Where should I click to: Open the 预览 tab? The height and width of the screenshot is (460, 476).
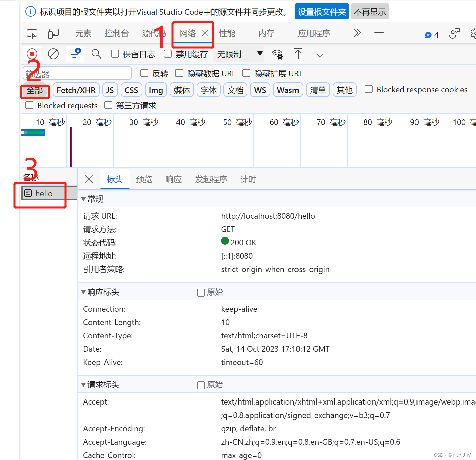point(144,179)
